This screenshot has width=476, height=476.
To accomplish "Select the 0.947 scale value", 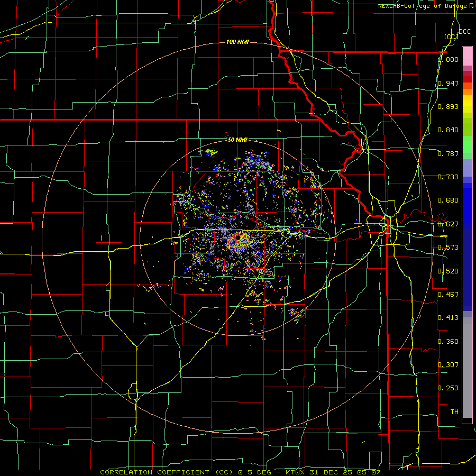I will [x=448, y=83].
